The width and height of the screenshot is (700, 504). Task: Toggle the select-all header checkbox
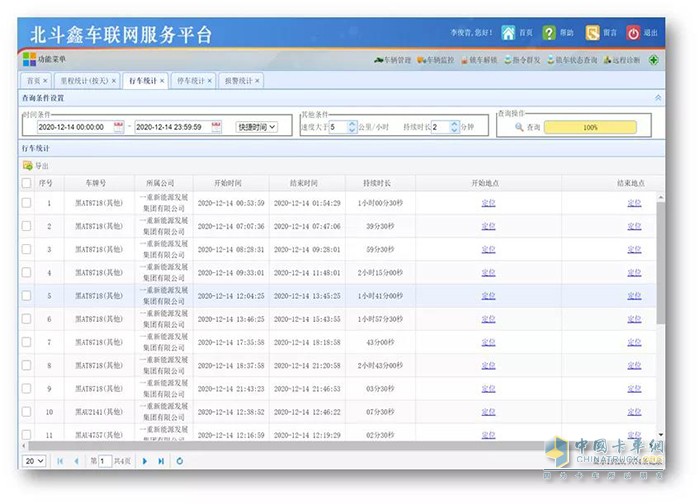click(27, 183)
